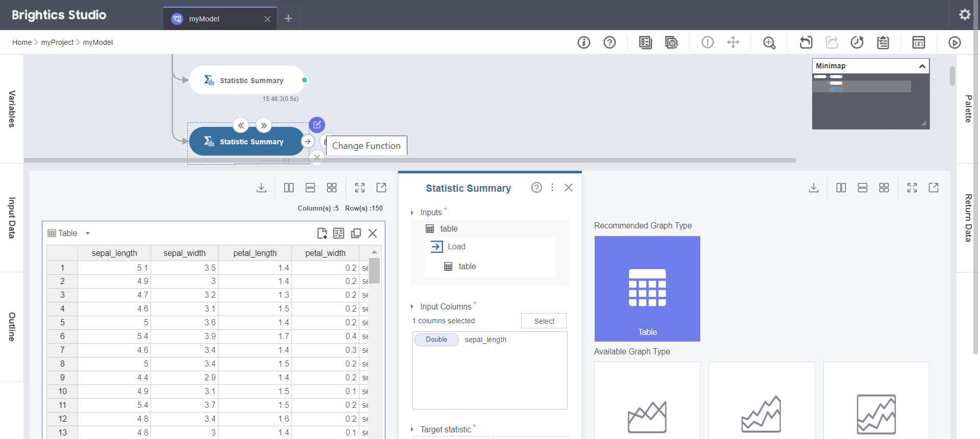Duplicate the Table chart panel
Screen dimensions: 980x439
(x=356, y=233)
